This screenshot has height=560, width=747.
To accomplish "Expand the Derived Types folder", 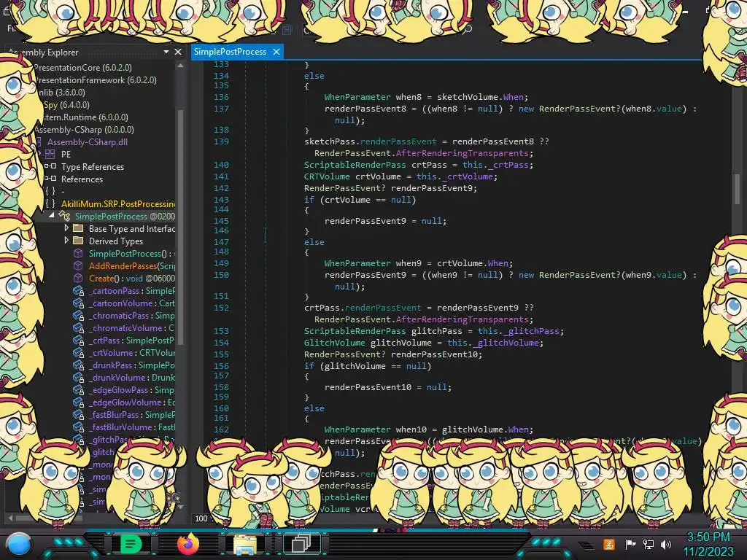I will (x=66, y=241).
